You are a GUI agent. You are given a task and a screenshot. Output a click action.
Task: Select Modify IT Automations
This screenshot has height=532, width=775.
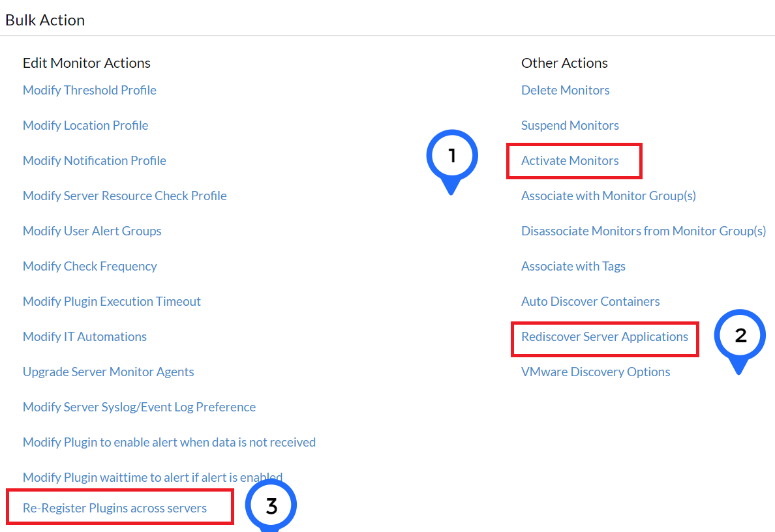85,336
